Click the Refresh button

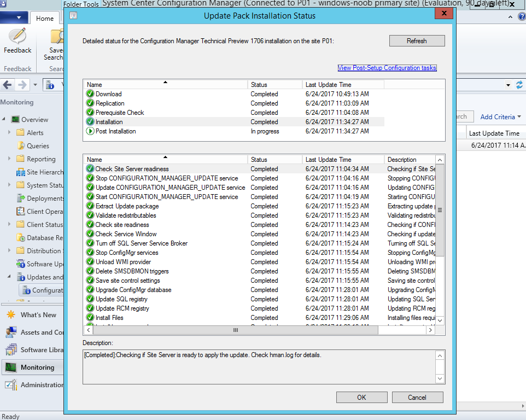pyautogui.click(x=417, y=41)
